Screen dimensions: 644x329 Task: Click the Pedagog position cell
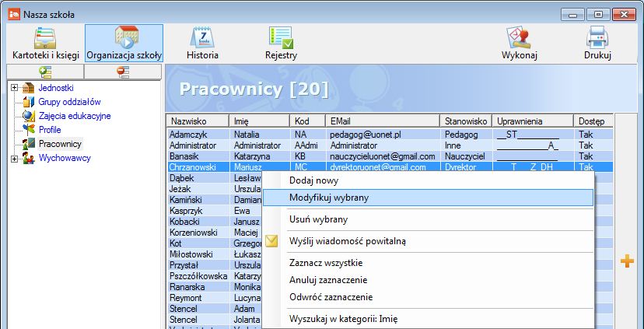[x=467, y=135]
